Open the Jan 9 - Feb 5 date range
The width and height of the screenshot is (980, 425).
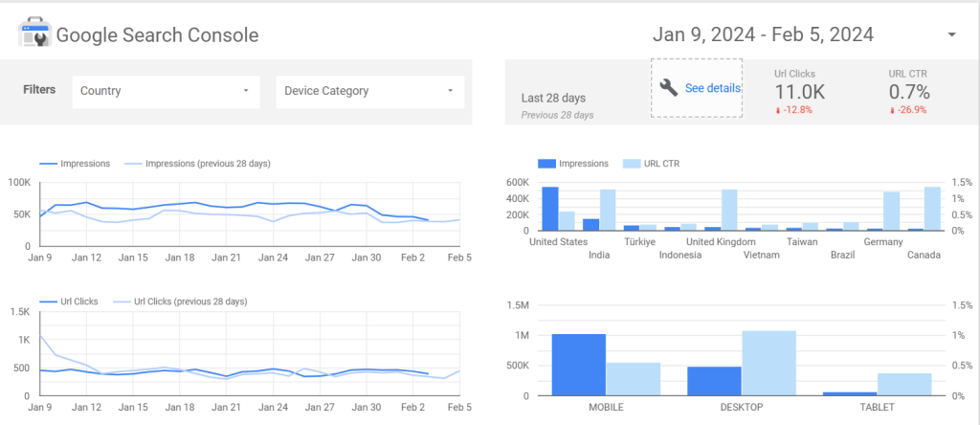point(763,35)
